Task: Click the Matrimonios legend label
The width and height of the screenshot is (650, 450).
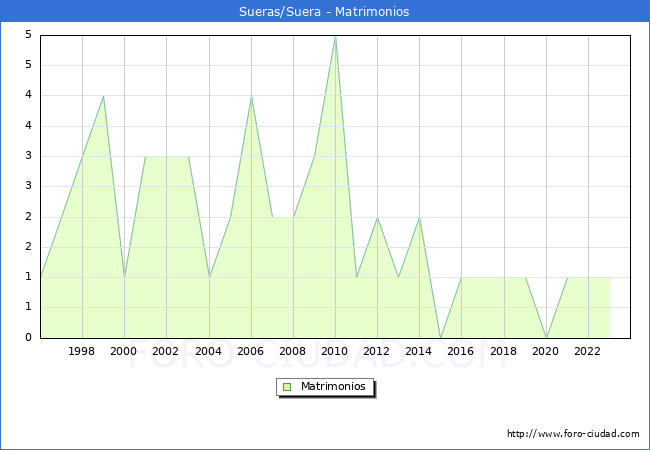Action: (x=333, y=386)
